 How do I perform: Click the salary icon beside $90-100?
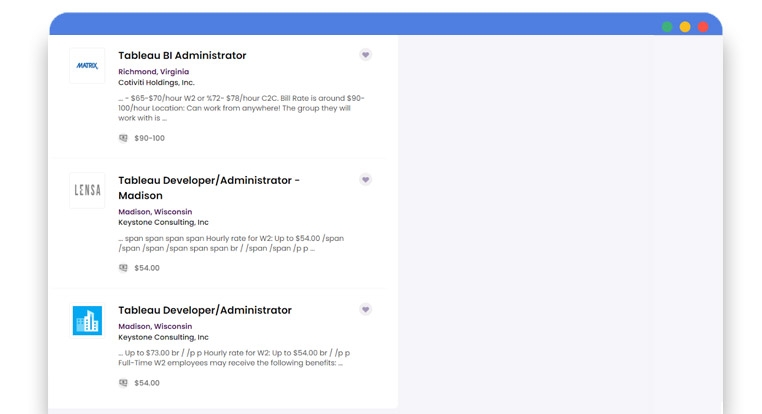click(x=123, y=138)
